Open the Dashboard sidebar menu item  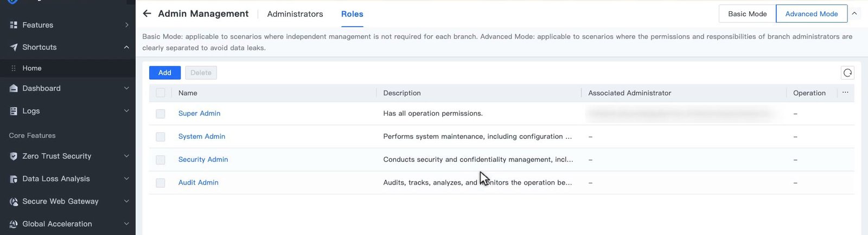click(68, 88)
